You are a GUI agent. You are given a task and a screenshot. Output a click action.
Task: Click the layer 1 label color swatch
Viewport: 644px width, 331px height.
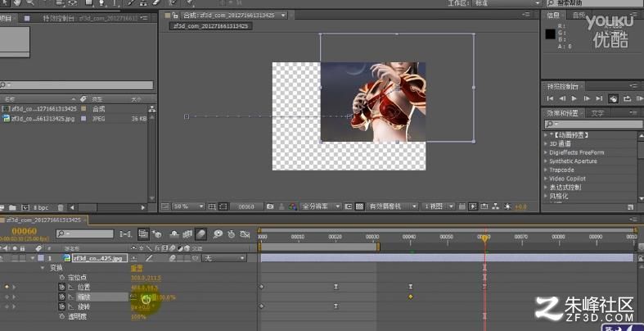click(41, 258)
